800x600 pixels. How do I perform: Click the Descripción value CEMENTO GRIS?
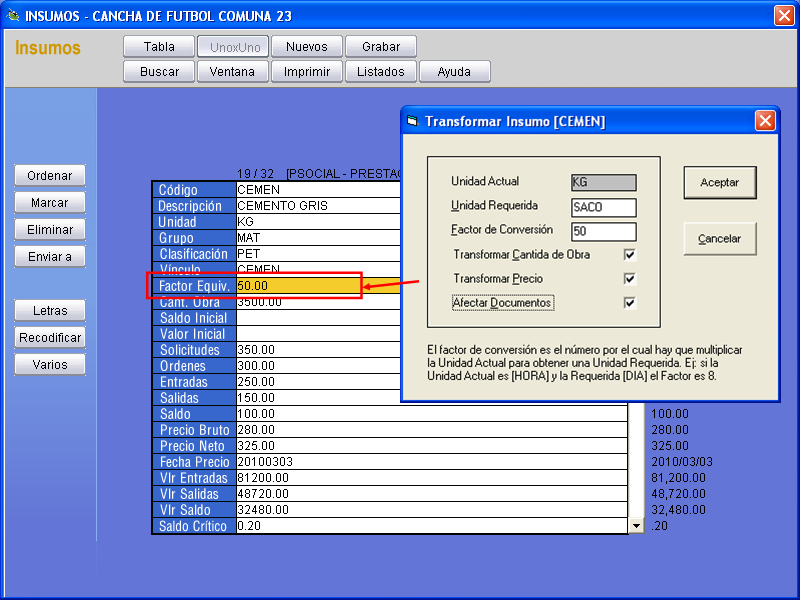283,206
